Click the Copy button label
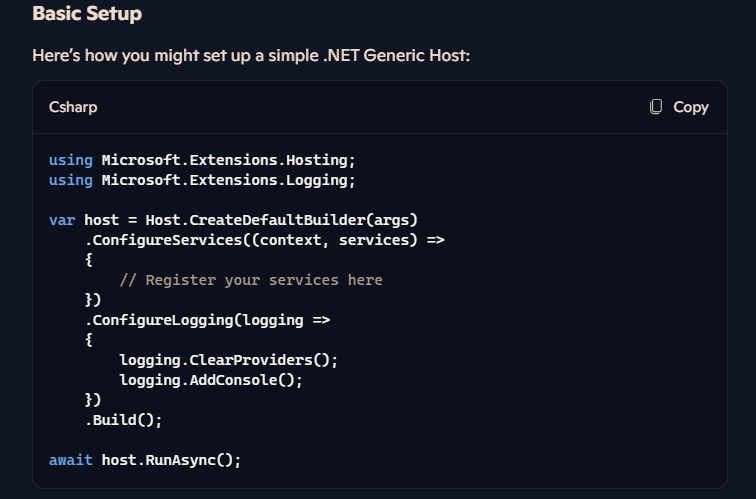The height and width of the screenshot is (499, 756). [690, 107]
